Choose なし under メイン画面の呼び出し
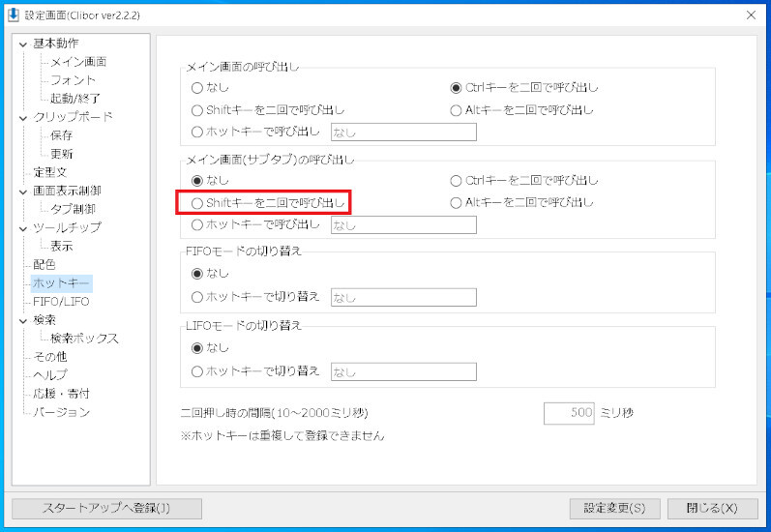Screen dimensions: 771x532 pos(198,88)
